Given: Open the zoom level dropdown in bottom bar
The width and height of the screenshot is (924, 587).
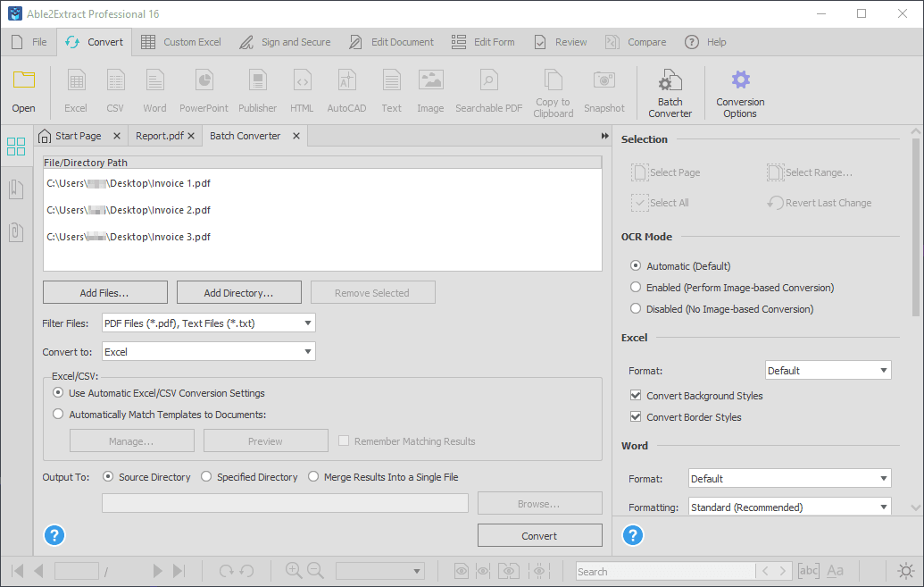Looking at the screenshot, I should pyautogui.click(x=380, y=571).
